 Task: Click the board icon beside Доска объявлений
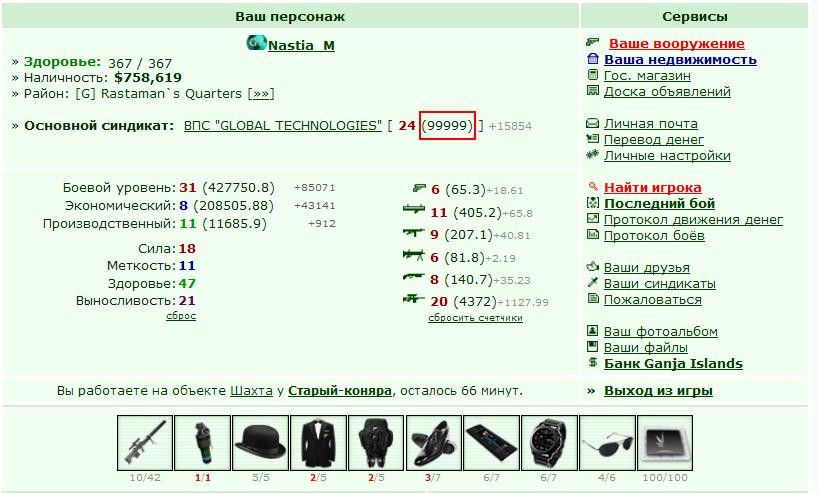(593, 91)
